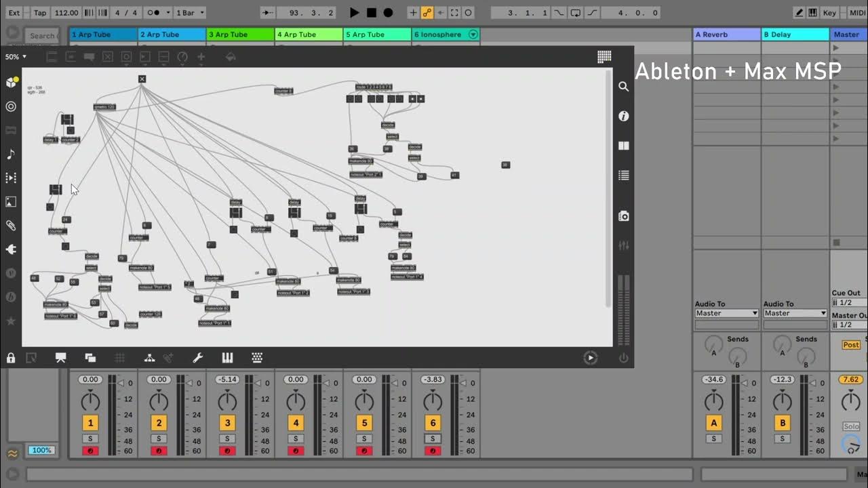This screenshot has width=868, height=488.
Task: Open the calendar grid icon atop Max window
Action: (x=604, y=57)
